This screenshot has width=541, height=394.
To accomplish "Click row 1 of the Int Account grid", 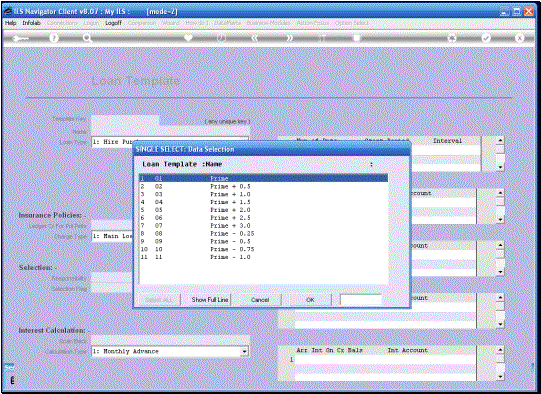I will pyautogui.click(x=385, y=359).
